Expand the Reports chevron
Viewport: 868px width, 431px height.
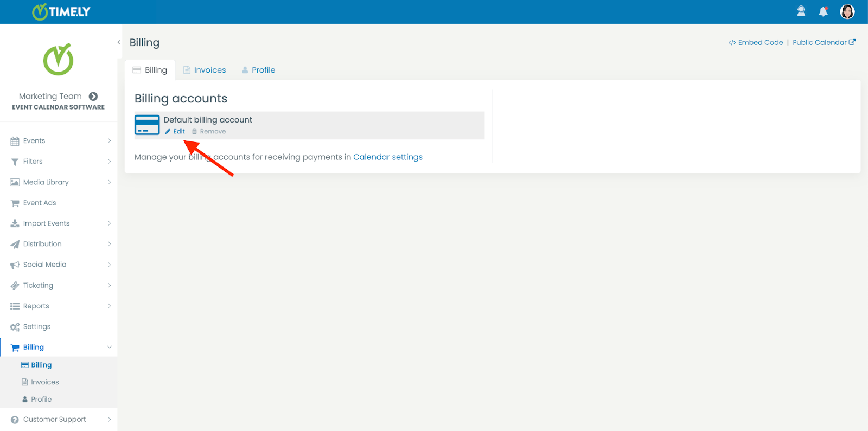[x=109, y=306]
